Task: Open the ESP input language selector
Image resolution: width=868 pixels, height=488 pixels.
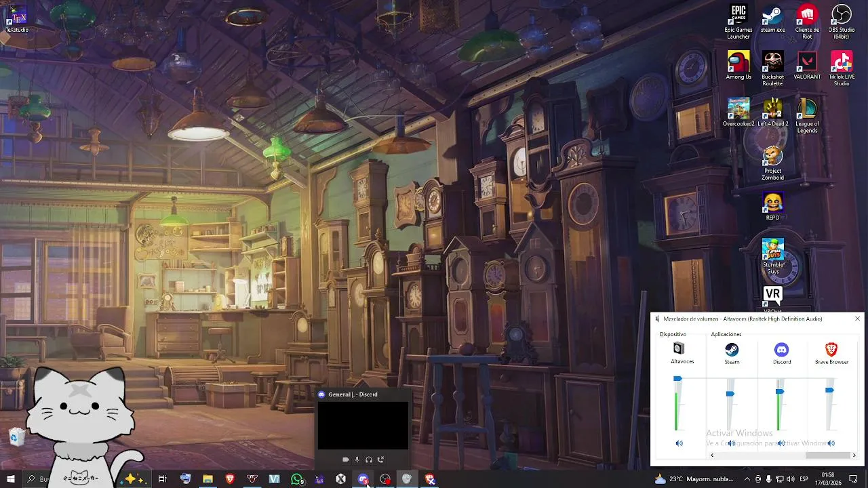Action: pos(804,479)
